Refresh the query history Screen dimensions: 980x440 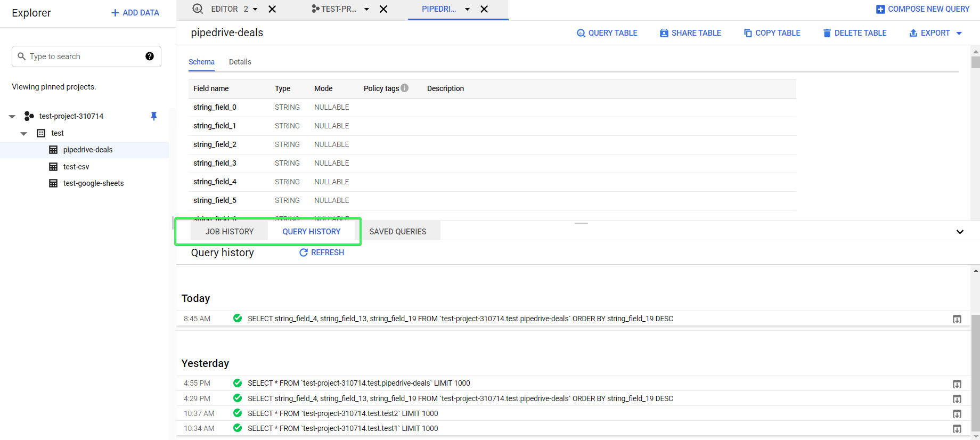(x=322, y=252)
